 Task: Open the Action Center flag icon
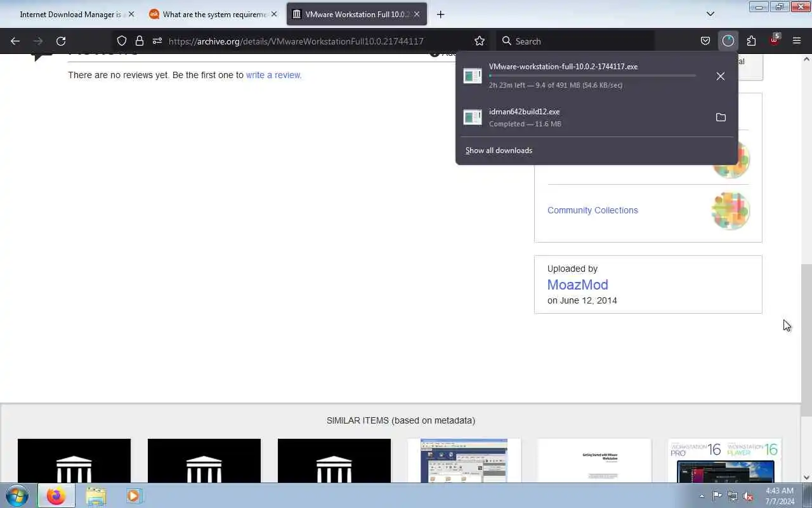click(x=717, y=496)
